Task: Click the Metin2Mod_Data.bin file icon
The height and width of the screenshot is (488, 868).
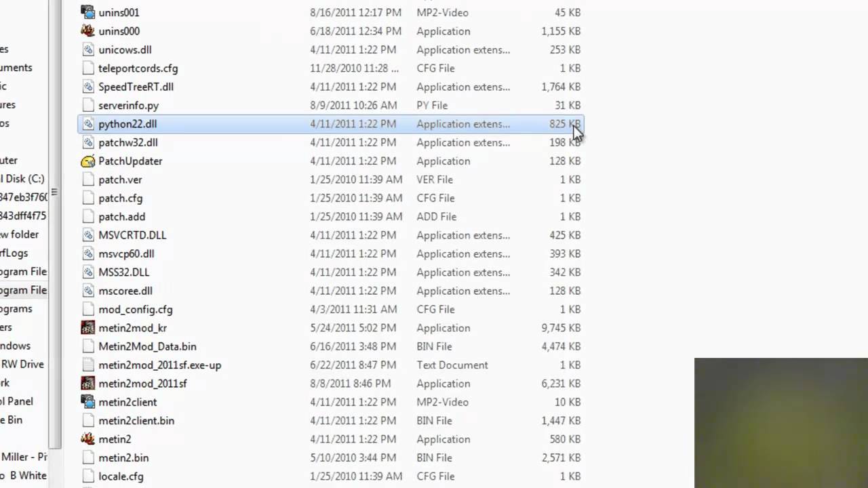Action: coord(87,346)
